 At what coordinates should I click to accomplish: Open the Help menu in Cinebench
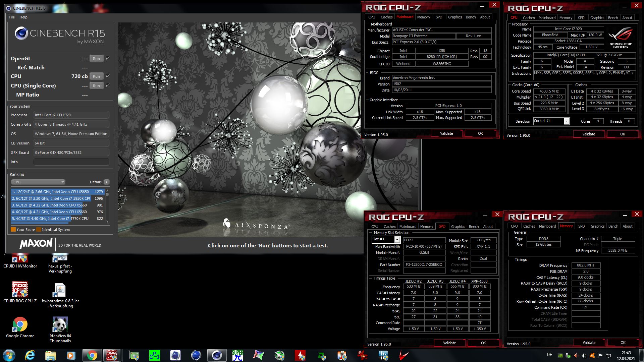(x=23, y=17)
